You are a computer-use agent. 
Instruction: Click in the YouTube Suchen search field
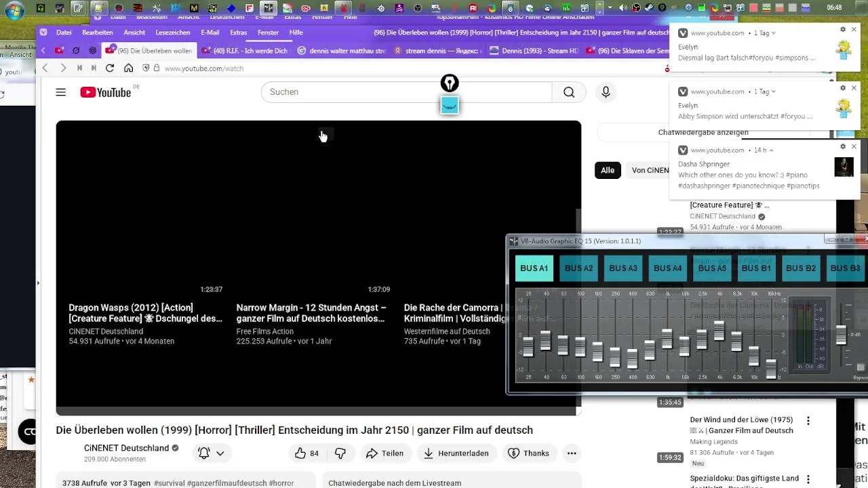point(407,92)
